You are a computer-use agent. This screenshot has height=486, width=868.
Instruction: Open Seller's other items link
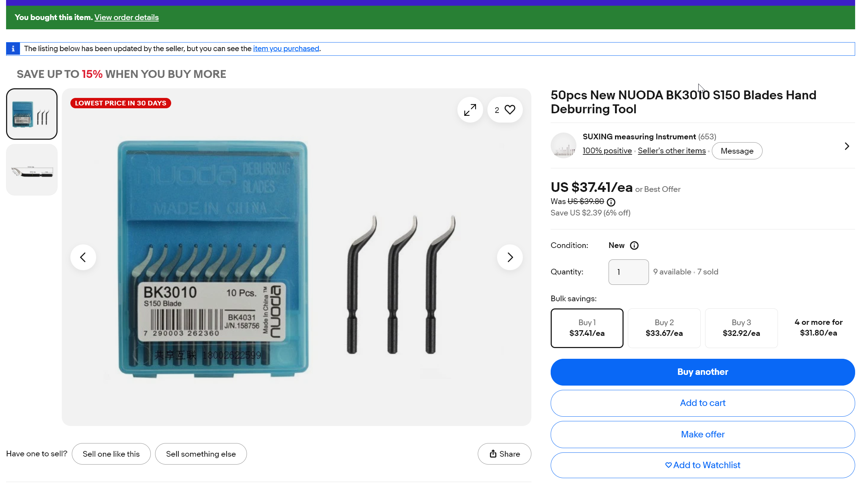(x=672, y=151)
